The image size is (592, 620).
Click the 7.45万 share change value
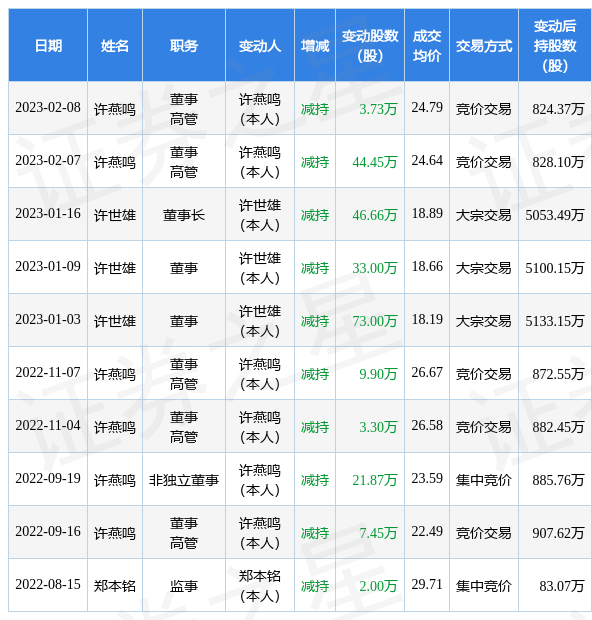[378, 533]
